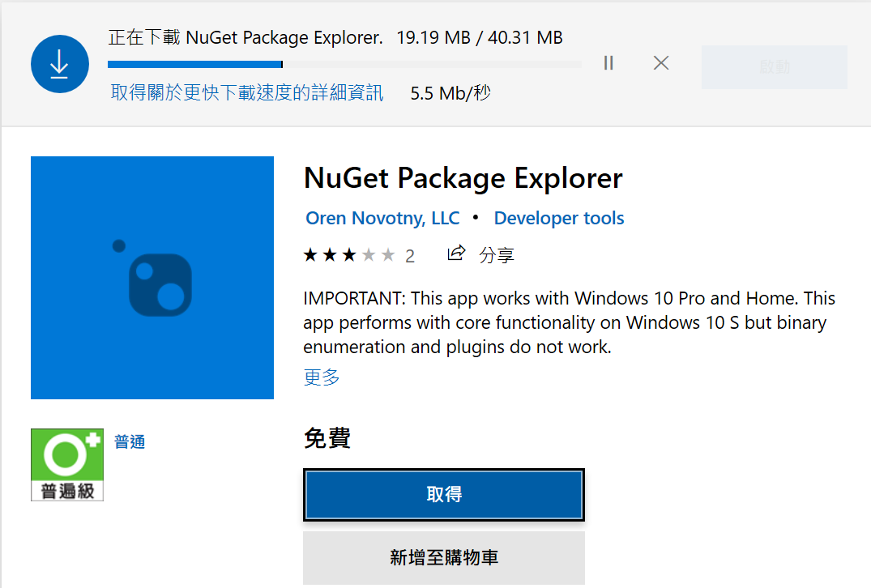The image size is (871, 588).
Task: Click the disabled 啟動 launch button
Action: click(774, 67)
